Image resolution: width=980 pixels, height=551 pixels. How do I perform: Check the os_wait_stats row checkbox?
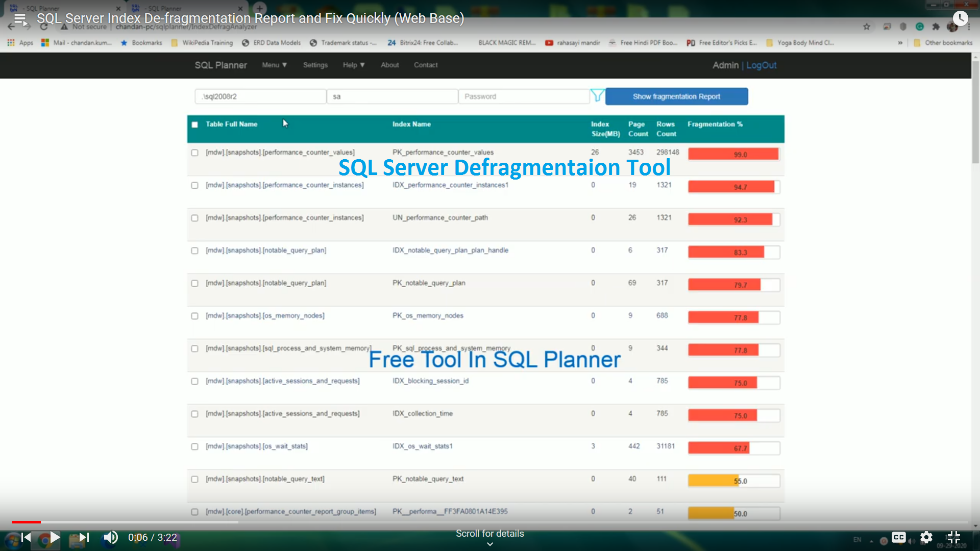[194, 446]
